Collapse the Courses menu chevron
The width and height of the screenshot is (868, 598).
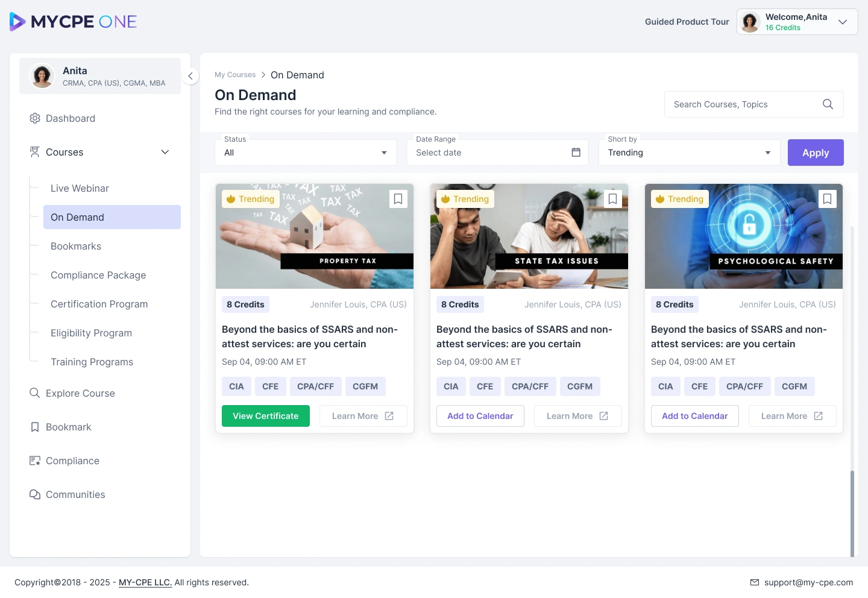point(165,152)
